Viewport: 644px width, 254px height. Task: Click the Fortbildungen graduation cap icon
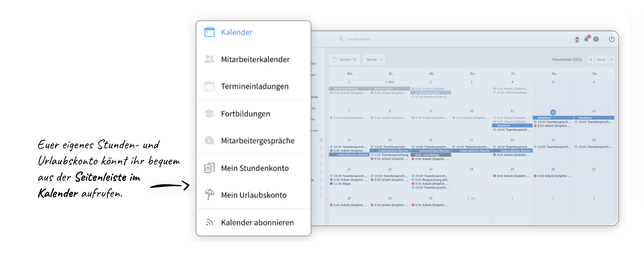(x=209, y=114)
